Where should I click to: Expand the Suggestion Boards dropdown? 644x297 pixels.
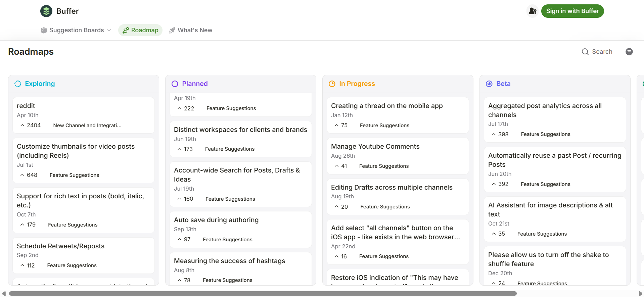click(76, 30)
